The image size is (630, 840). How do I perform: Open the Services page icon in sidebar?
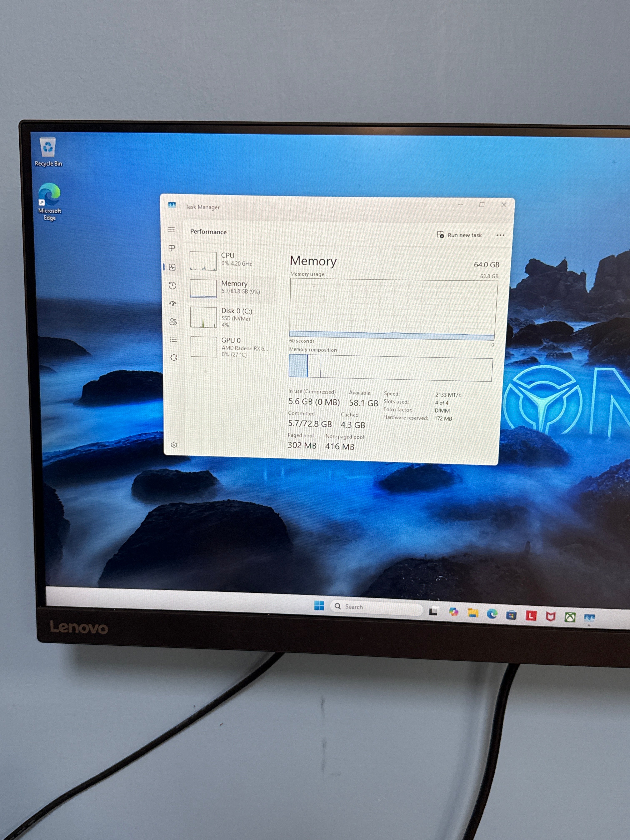click(174, 357)
